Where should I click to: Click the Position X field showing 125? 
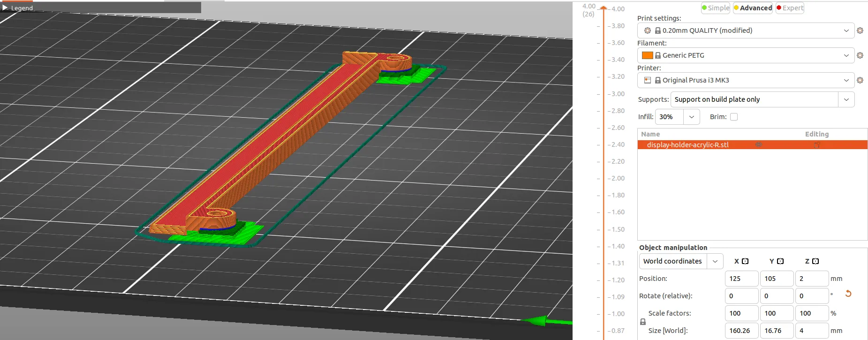[741, 279]
